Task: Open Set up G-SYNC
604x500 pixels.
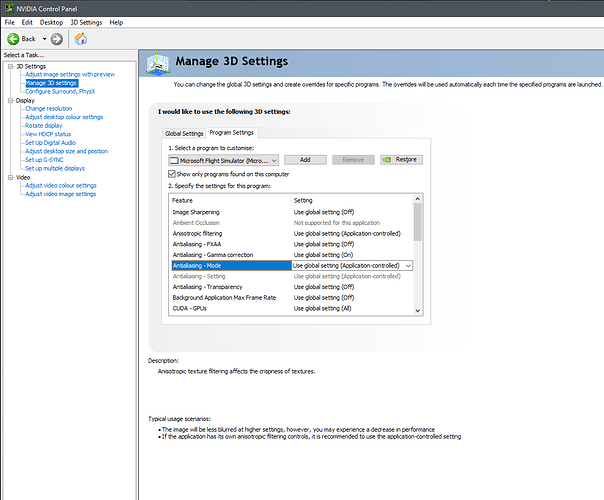Action: point(44,159)
